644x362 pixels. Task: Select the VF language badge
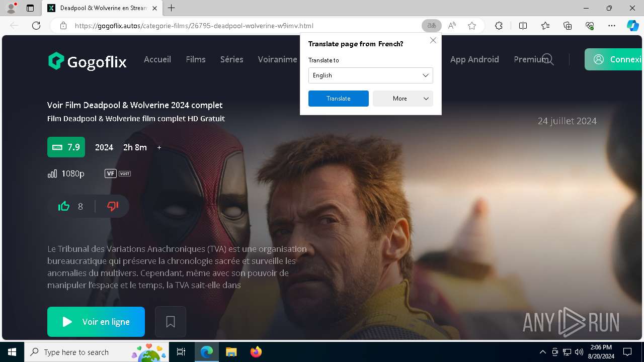coord(110,173)
